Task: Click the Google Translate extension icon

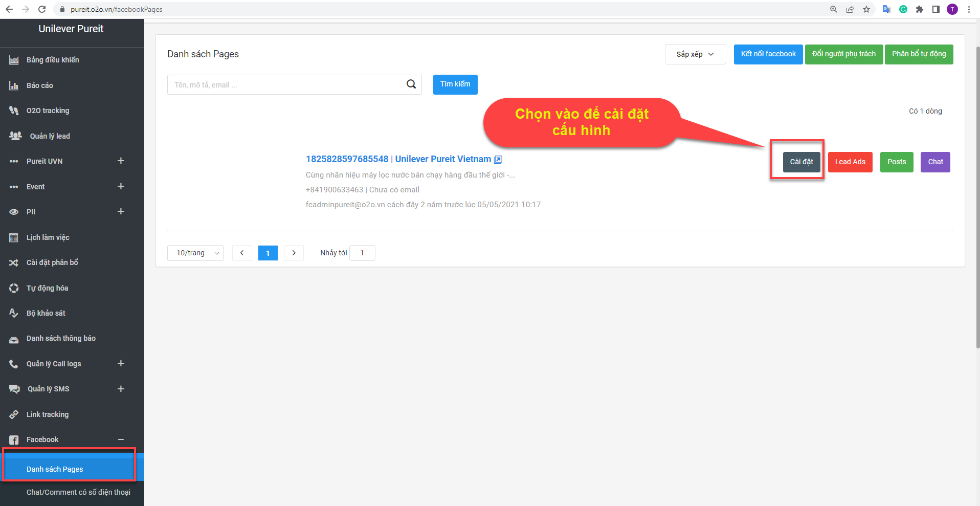Action: click(887, 9)
